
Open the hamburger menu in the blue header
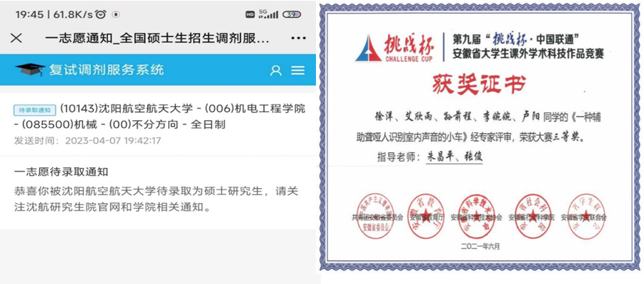pos(298,70)
